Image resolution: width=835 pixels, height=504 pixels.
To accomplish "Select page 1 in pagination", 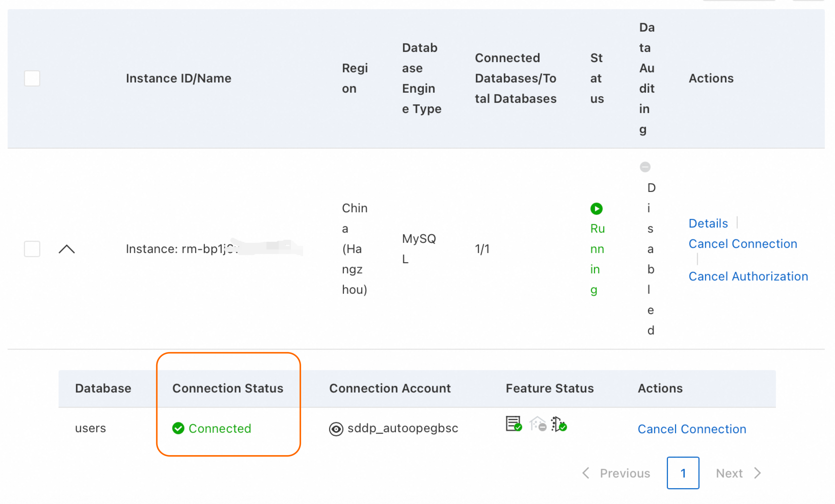I will click(683, 473).
